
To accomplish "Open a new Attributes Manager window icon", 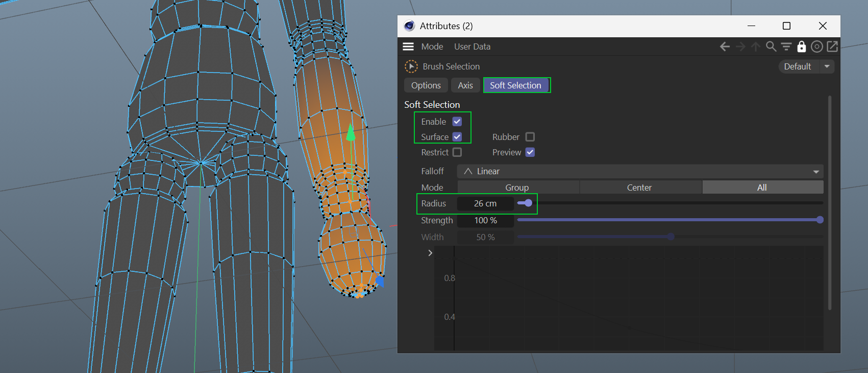I will pos(832,46).
